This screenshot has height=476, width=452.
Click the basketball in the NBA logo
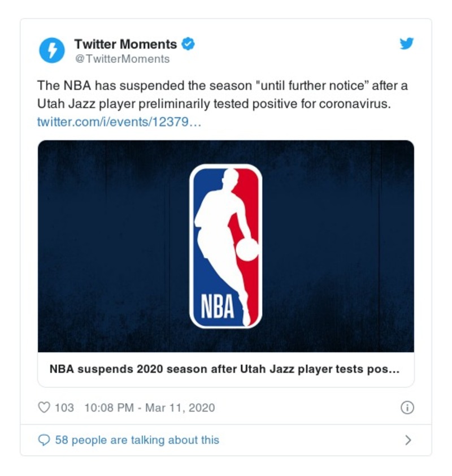(x=247, y=250)
